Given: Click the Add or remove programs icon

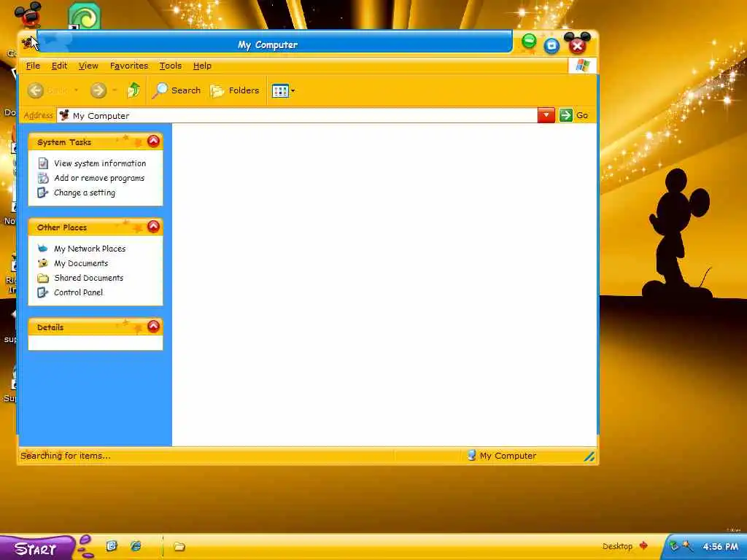Looking at the screenshot, I should [43, 178].
